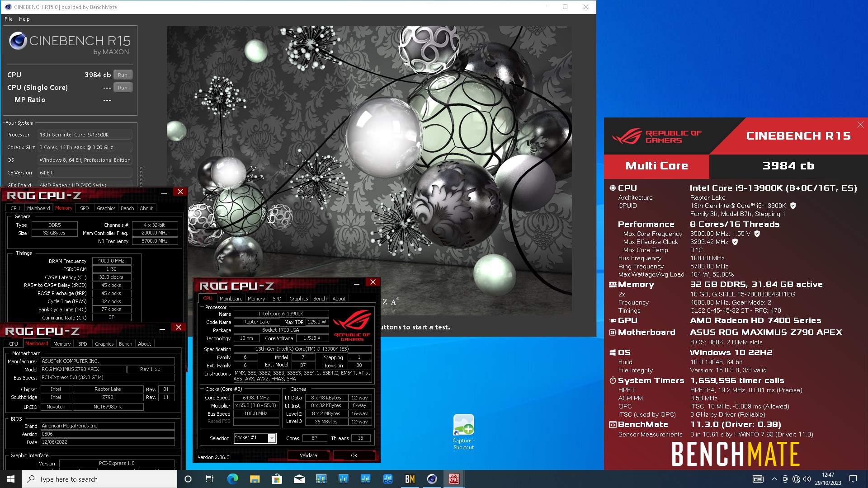868x488 pixels.
Task: Run the CPU Single Core benchmark
Action: pyautogui.click(x=123, y=88)
